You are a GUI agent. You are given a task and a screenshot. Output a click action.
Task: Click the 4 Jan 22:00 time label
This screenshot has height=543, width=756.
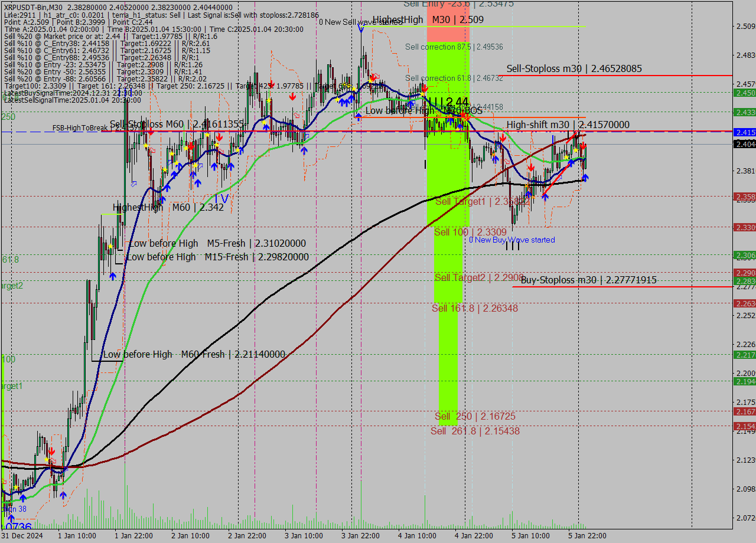(474, 536)
